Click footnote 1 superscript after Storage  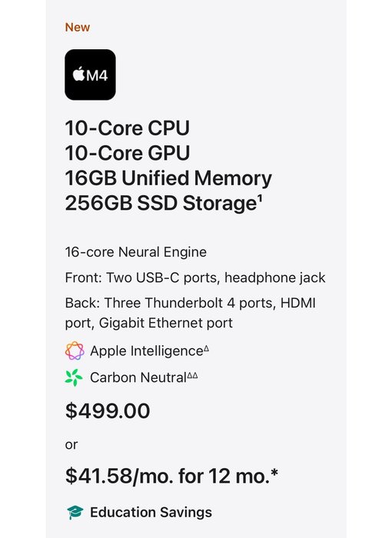[x=260, y=198]
